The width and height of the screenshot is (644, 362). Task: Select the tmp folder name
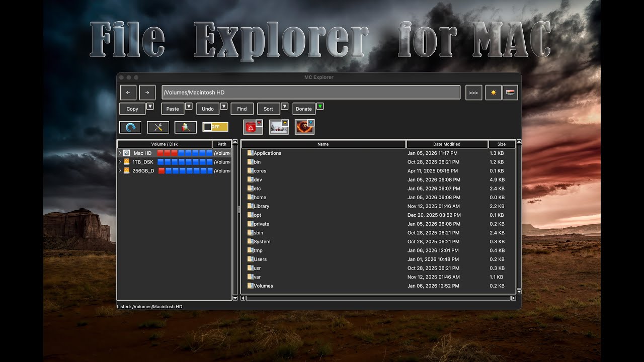(x=258, y=250)
